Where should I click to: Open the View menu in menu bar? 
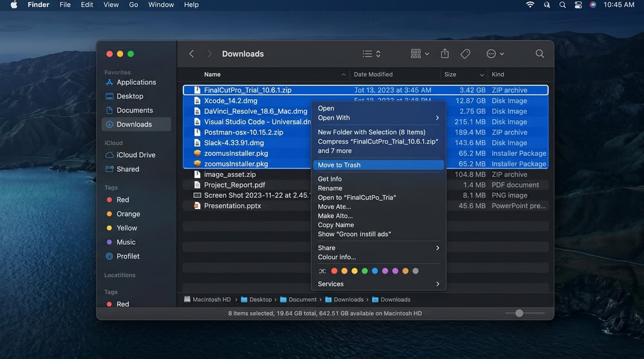111,5
